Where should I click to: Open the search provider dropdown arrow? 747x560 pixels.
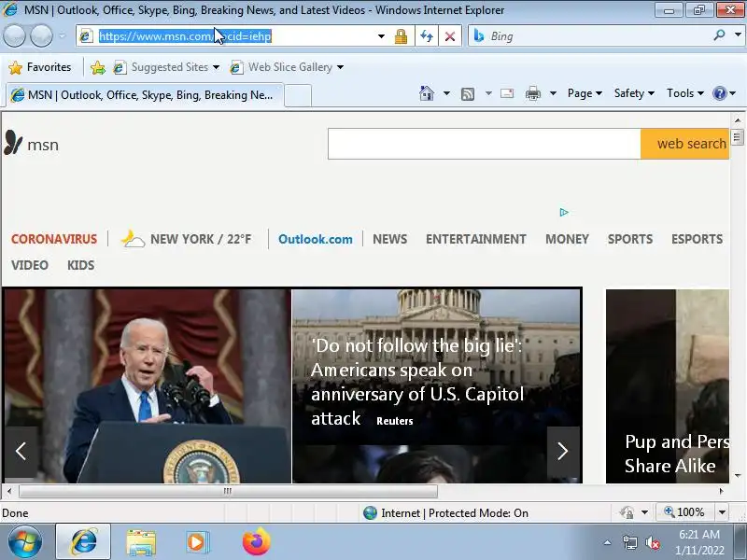[x=738, y=35]
